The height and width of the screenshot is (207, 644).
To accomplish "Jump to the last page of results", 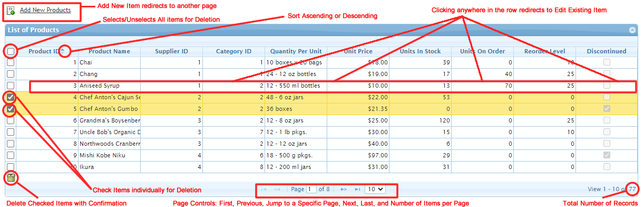I will point(357,189).
